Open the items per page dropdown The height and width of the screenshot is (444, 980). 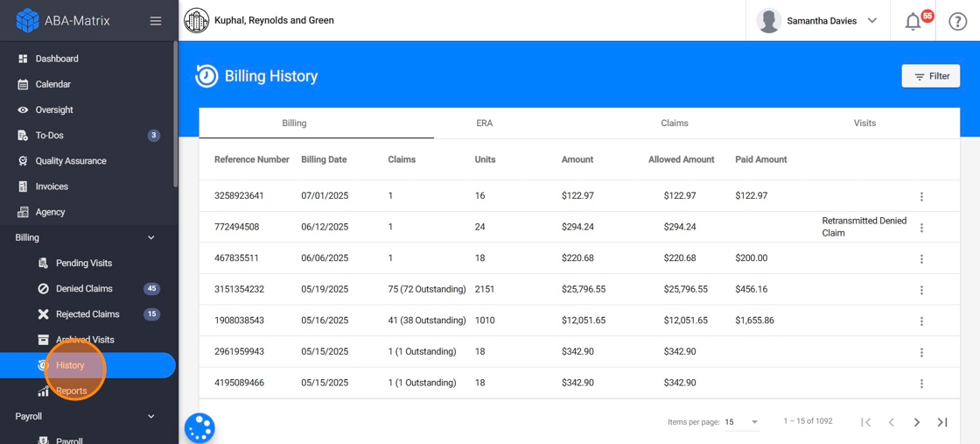click(742, 422)
